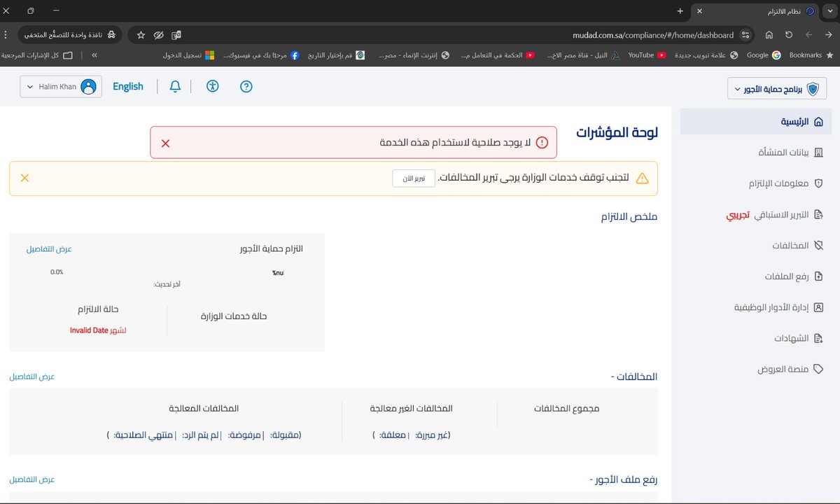Open the برنامج حماية الأجور program dropdown
Viewport: 840px width, 504px height.
point(776,89)
